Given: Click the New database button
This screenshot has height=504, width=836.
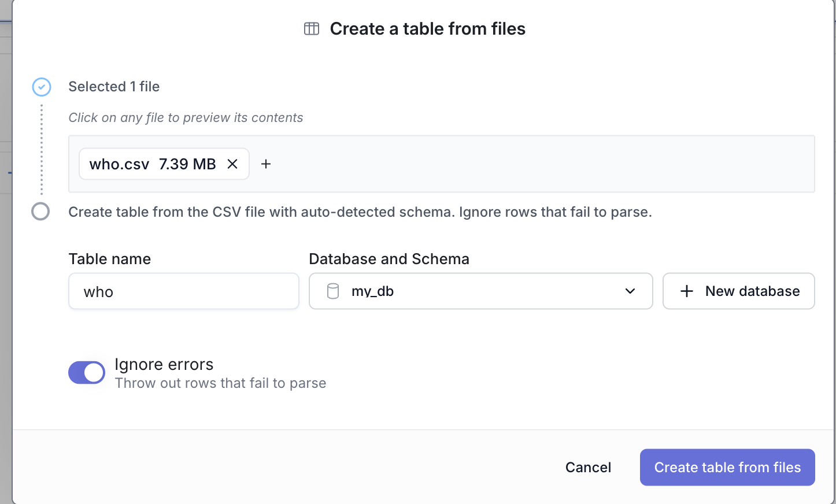Looking at the screenshot, I should tap(739, 291).
